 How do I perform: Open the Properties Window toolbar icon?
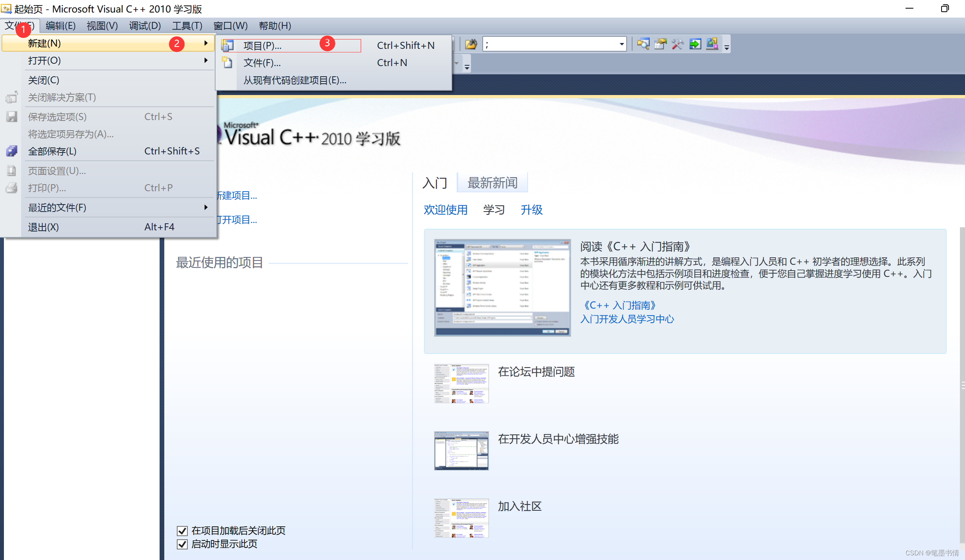click(660, 44)
